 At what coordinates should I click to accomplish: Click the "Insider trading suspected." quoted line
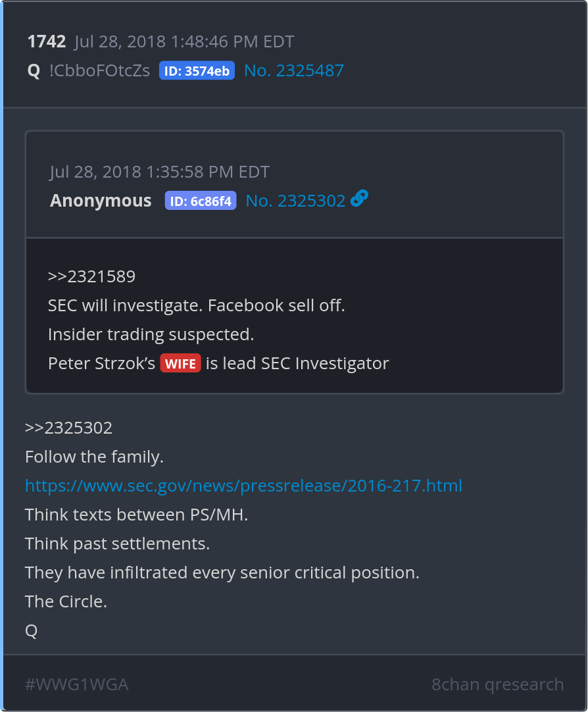point(151,334)
